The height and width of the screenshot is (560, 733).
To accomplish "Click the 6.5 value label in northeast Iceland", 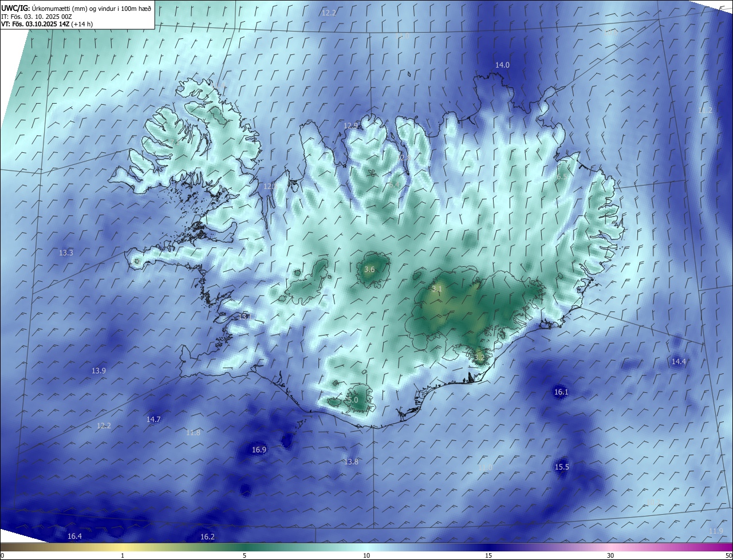I will pos(561,177).
